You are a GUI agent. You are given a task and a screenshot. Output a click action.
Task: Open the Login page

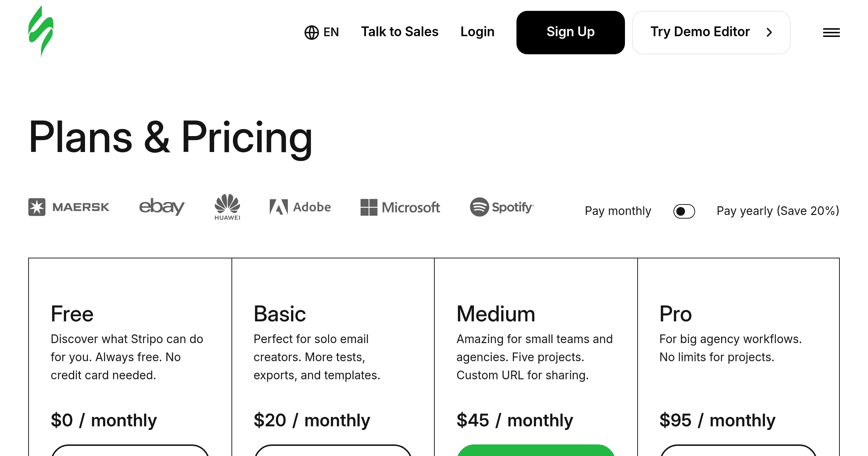(477, 32)
